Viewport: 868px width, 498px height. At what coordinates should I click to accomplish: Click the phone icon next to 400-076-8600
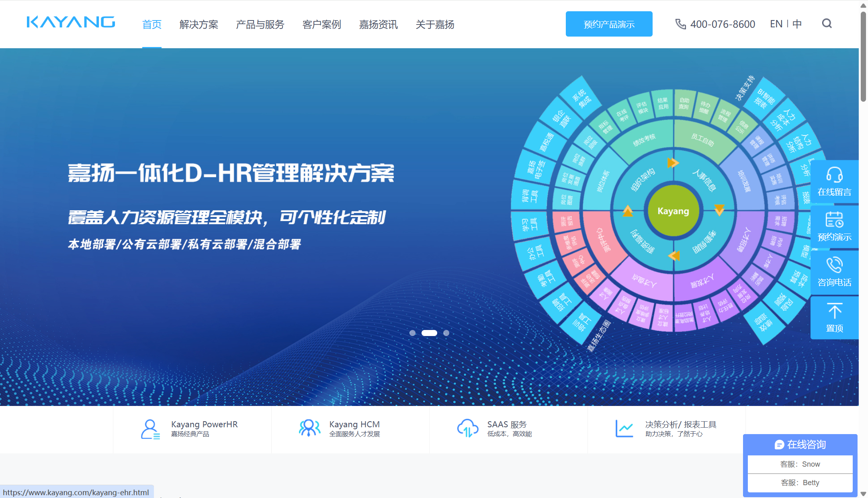[x=680, y=24]
